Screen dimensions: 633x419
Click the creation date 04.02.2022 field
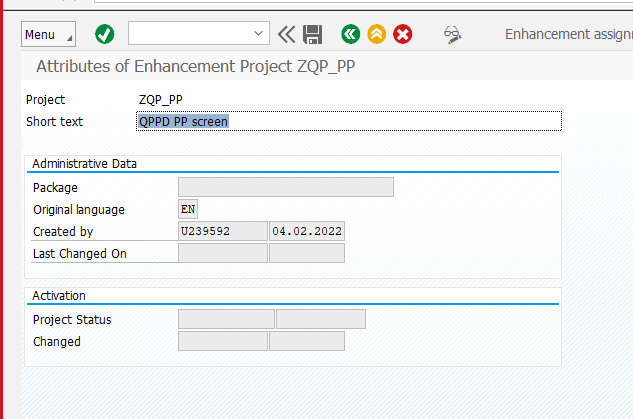point(307,232)
